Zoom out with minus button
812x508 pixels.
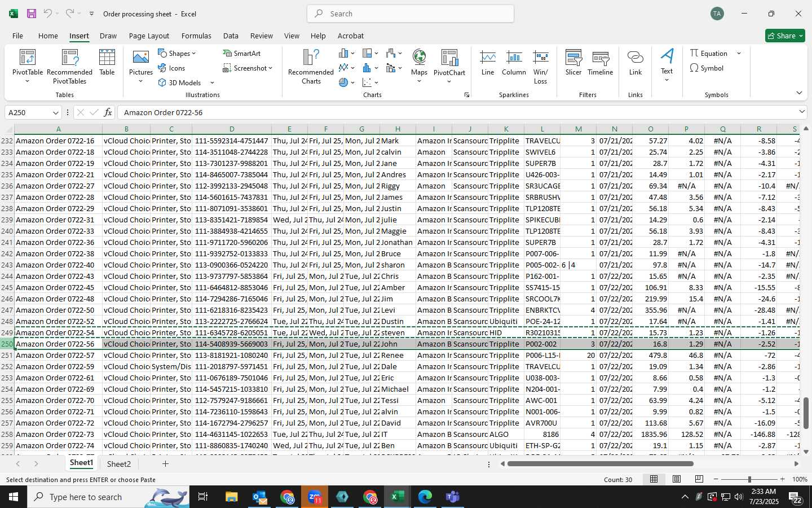716,479
